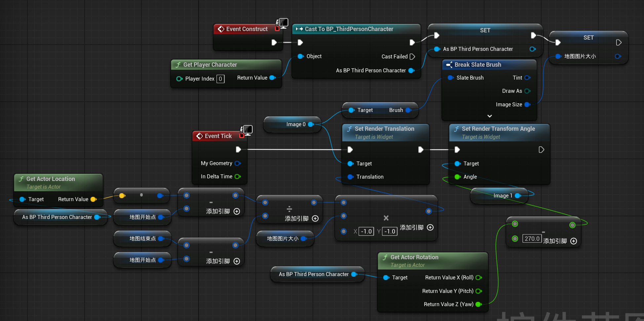The image size is (644, 321).
Task: Click the Return Value Z (Yaw) pin
Action: click(x=478, y=304)
